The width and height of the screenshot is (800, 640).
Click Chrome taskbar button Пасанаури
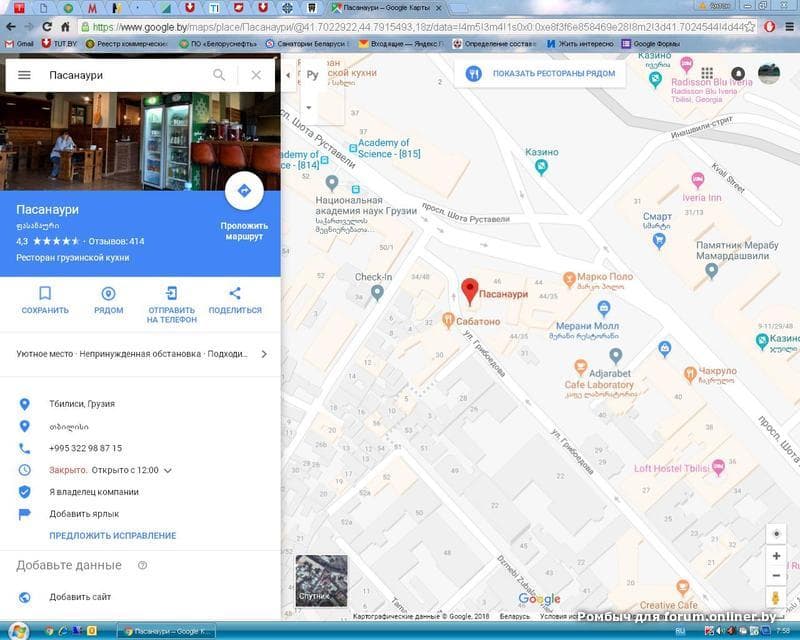tap(166, 631)
